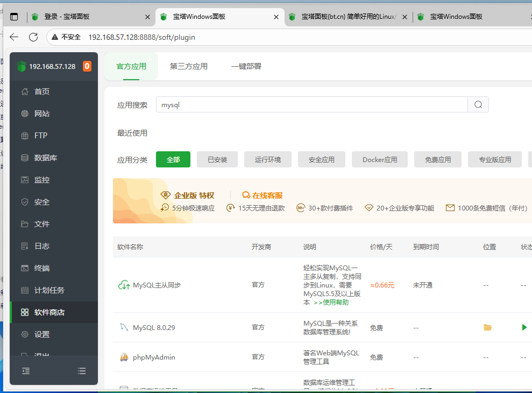Click the 文件 folder icon in sidebar
Screen dimensions: 532x393
click(x=25, y=224)
